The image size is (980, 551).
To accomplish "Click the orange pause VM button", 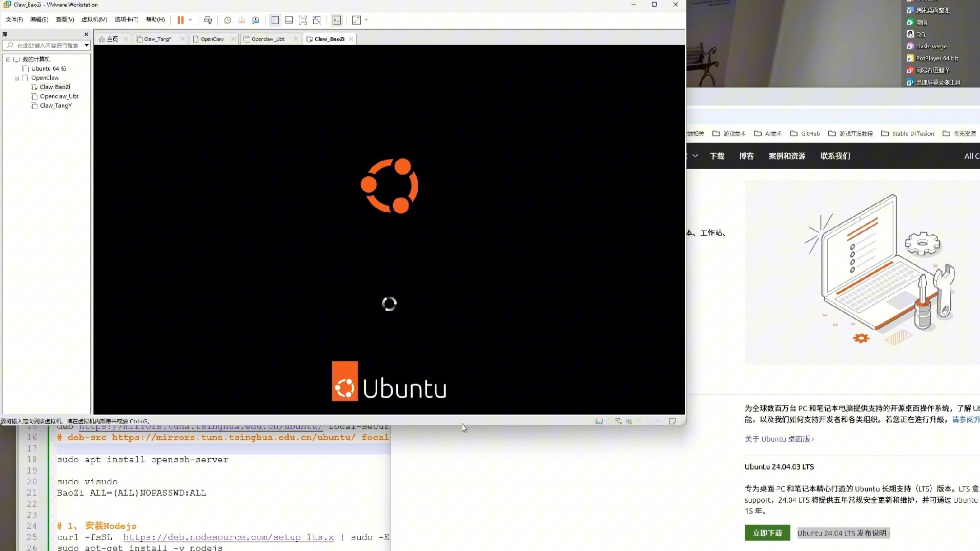I will (x=180, y=20).
